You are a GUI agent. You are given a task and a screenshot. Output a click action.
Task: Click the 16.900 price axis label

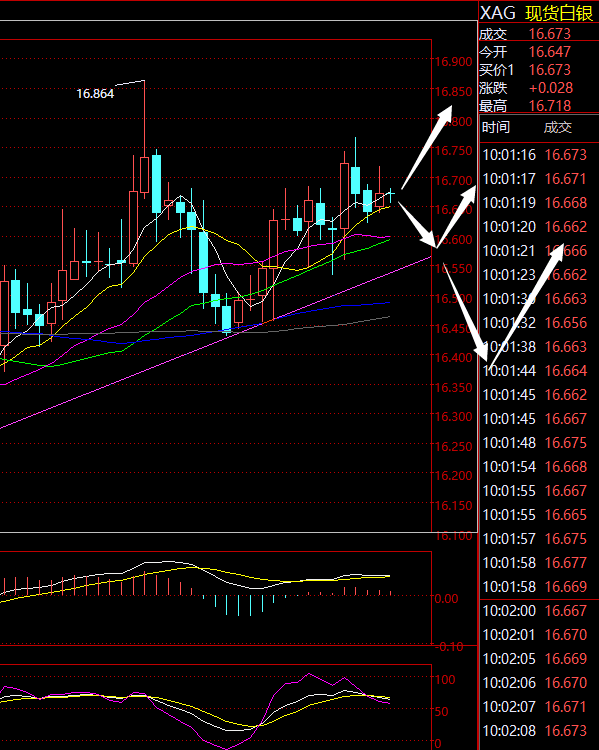click(453, 62)
